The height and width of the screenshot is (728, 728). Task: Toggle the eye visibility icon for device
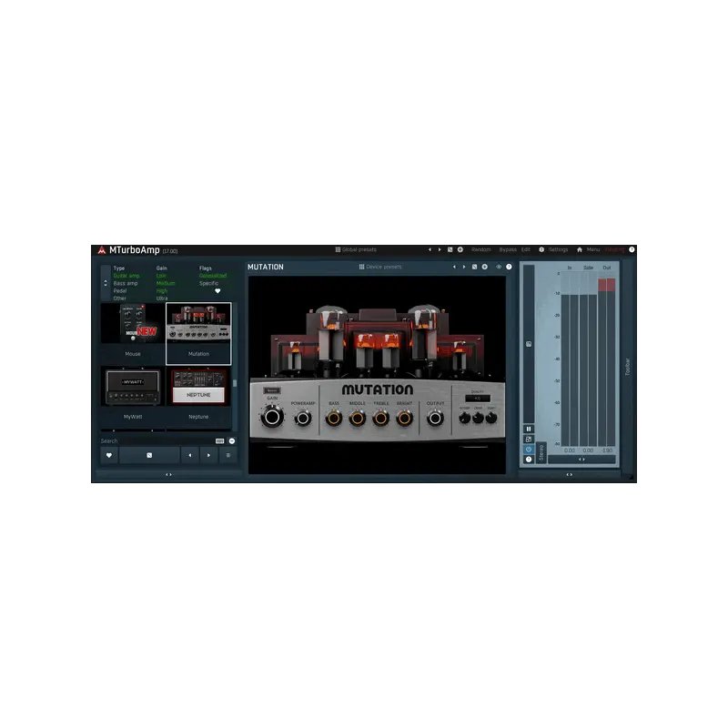pos(499,267)
